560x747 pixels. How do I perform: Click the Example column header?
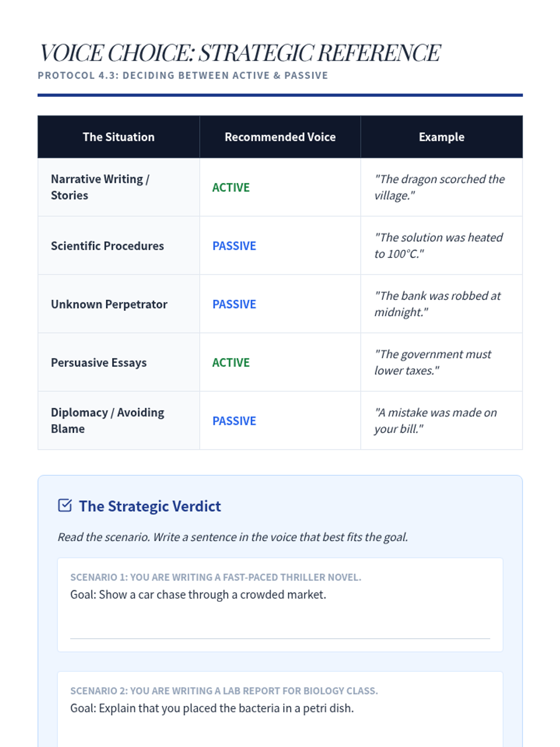click(441, 137)
